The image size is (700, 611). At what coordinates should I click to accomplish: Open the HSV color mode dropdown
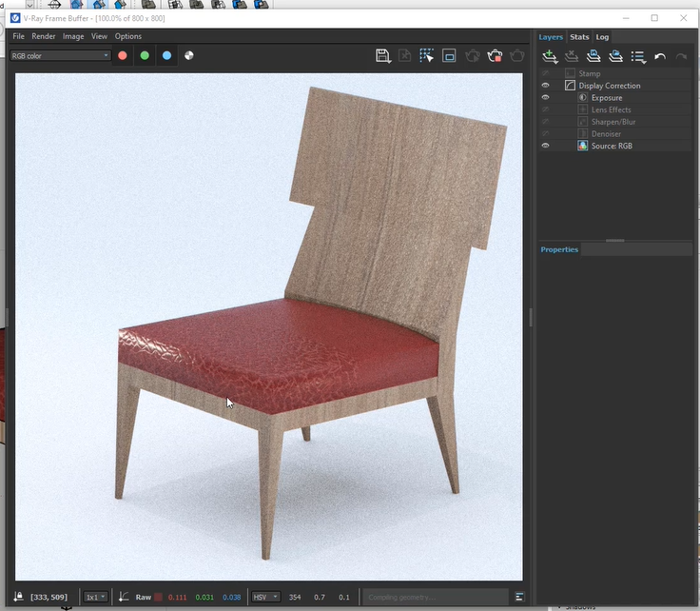265,597
